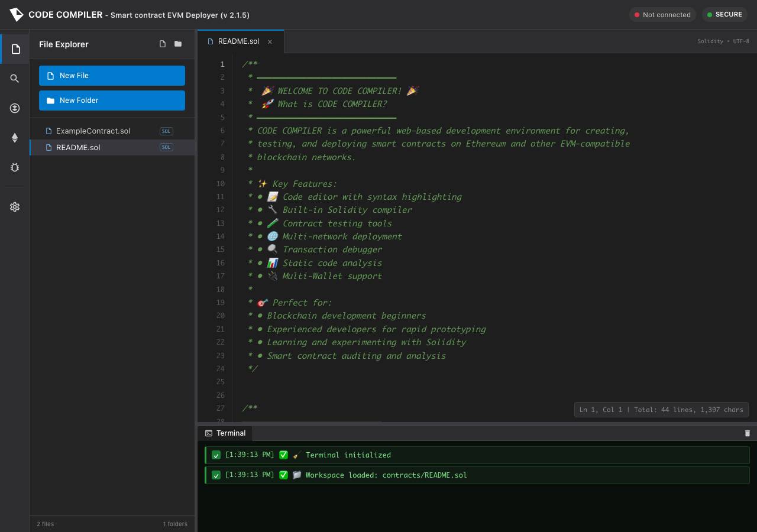Click the SOL badge on README.sol
Screen dimensions: 757x532
tap(166, 147)
